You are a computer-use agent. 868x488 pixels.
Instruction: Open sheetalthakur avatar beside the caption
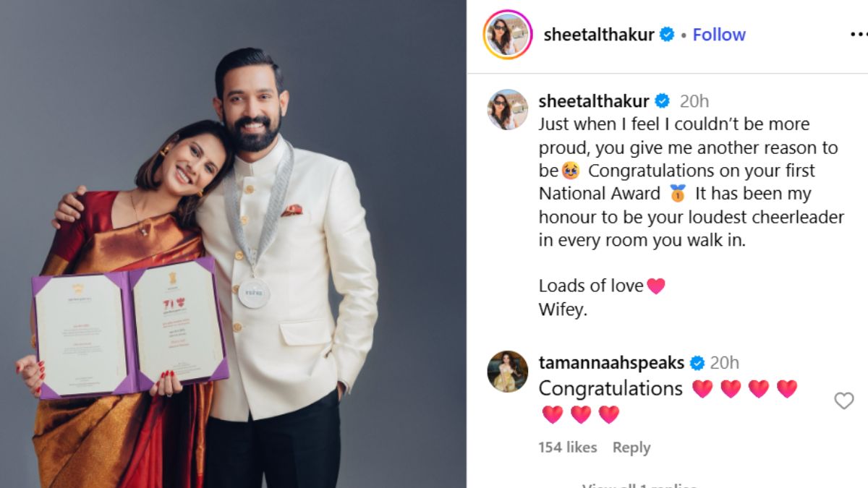[x=507, y=110]
